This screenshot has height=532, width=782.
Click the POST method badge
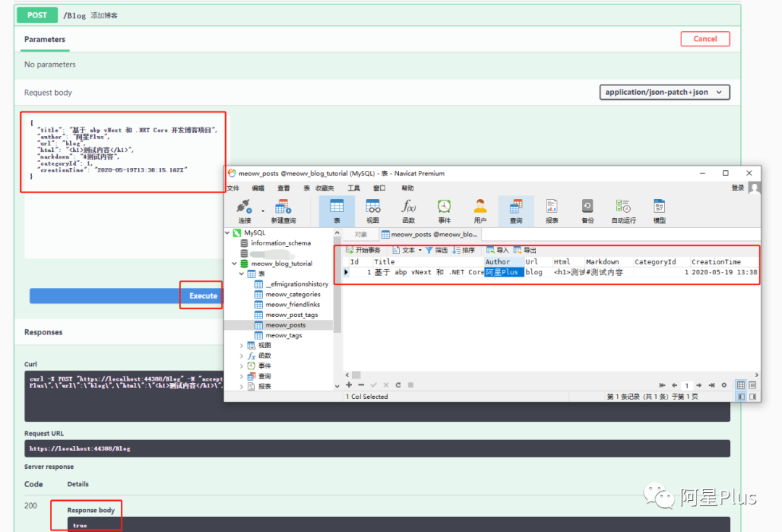pyautogui.click(x=37, y=15)
